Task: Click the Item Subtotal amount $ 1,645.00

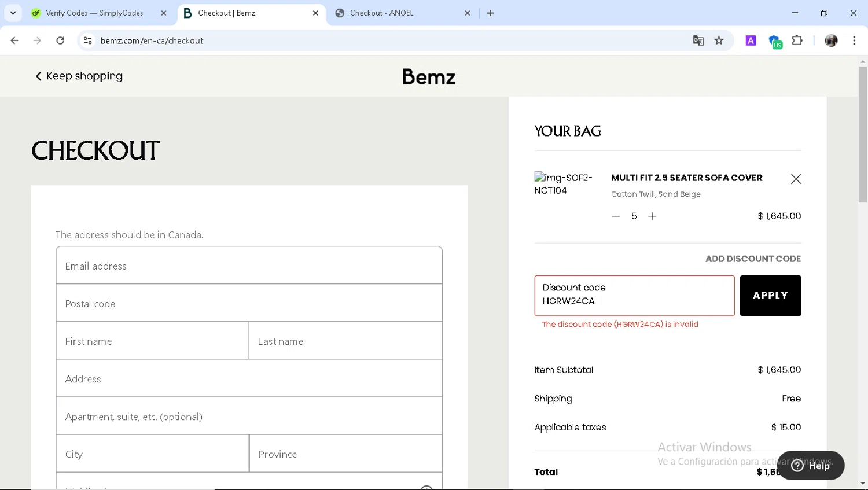Action: pyautogui.click(x=779, y=370)
